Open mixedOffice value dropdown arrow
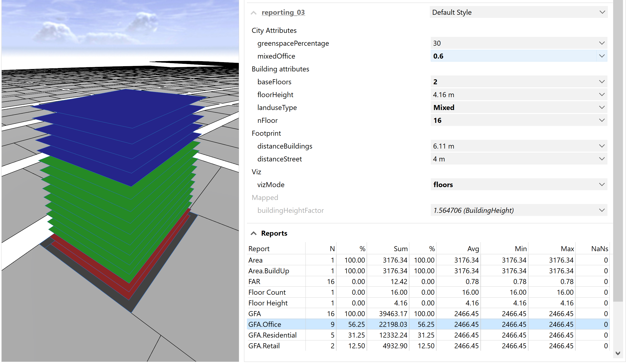The width and height of the screenshot is (626, 364). (602, 56)
